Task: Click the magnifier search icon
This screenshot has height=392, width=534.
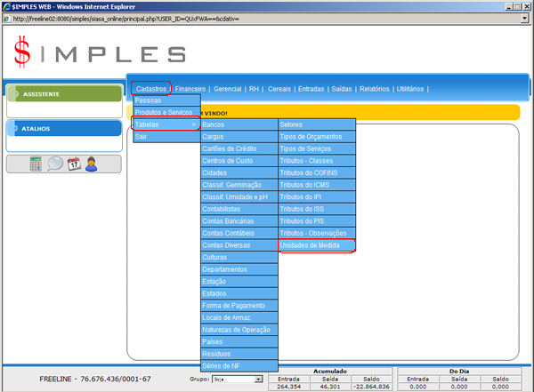Action: (55, 164)
